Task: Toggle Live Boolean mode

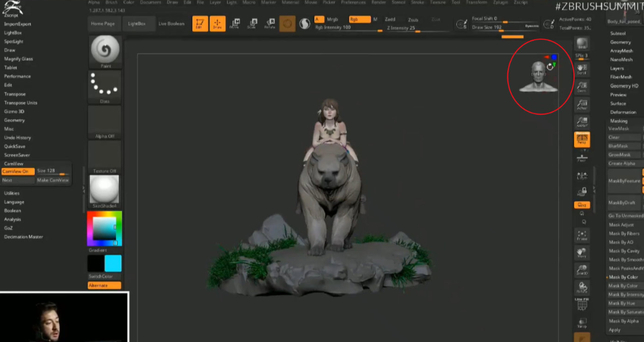Action: click(x=171, y=24)
